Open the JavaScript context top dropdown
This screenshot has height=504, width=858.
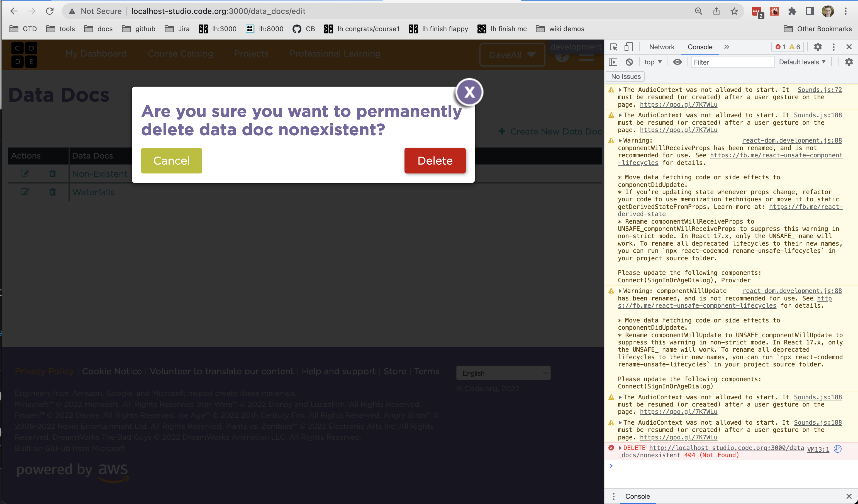point(653,62)
